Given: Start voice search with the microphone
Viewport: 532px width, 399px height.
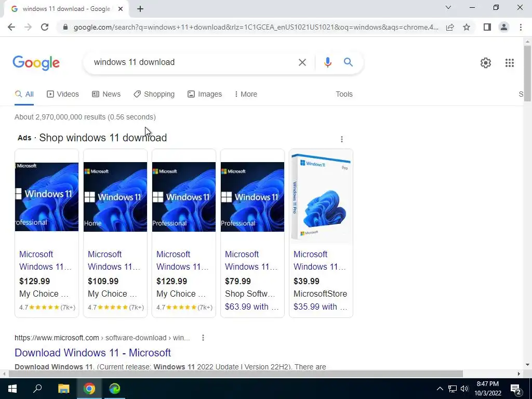Looking at the screenshot, I should [327, 62].
